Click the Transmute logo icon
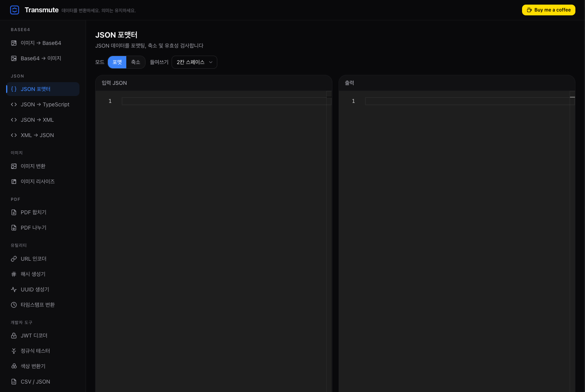 coord(15,10)
